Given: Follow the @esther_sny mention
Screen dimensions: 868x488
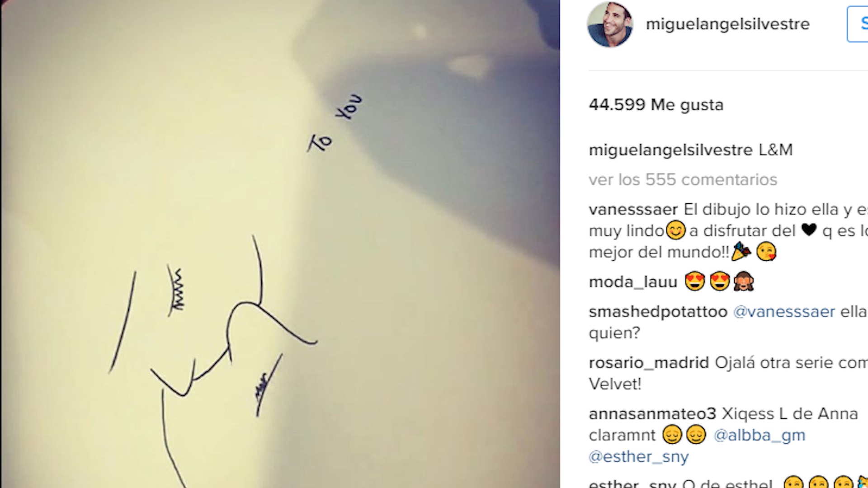Looking at the screenshot, I should [638, 456].
